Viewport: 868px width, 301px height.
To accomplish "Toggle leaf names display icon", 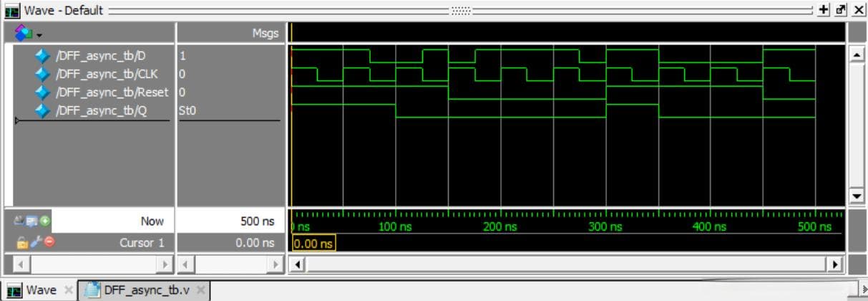I will (x=21, y=221).
